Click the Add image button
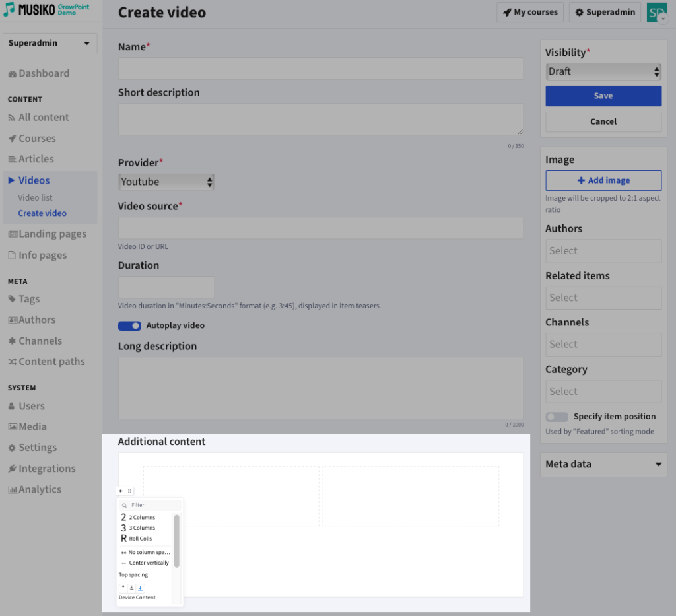The height and width of the screenshot is (616, 676). coord(603,180)
